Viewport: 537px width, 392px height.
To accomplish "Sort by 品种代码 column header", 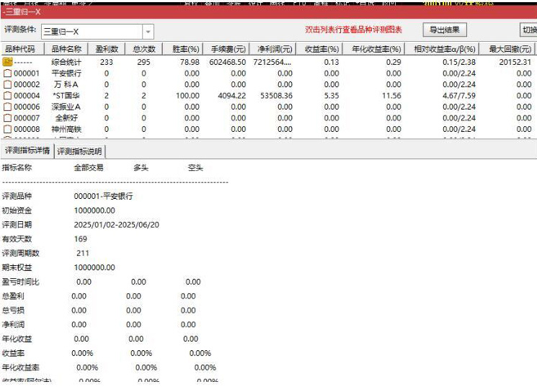I will tap(22, 49).
